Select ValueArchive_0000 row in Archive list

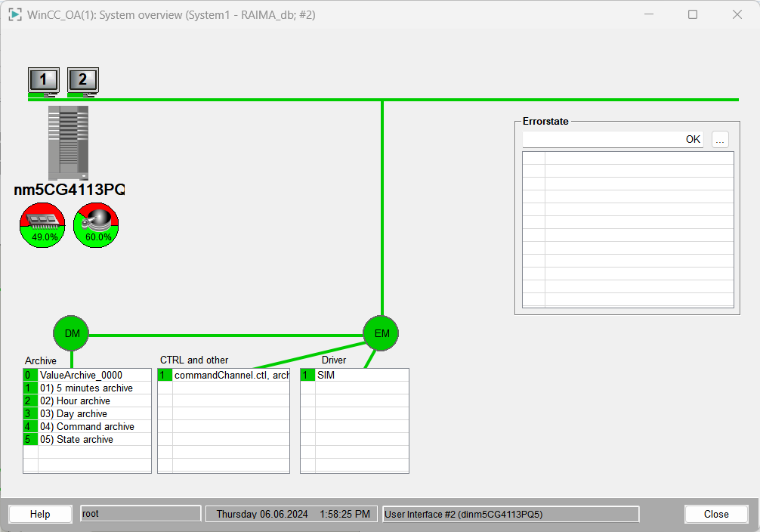coord(87,375)
